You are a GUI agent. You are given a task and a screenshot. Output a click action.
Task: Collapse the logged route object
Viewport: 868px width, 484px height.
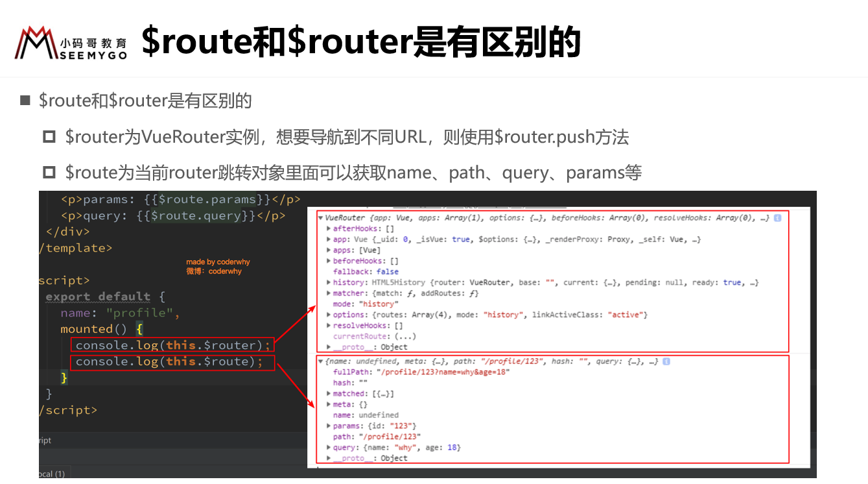pyautogui.click(x=321, y=361)
